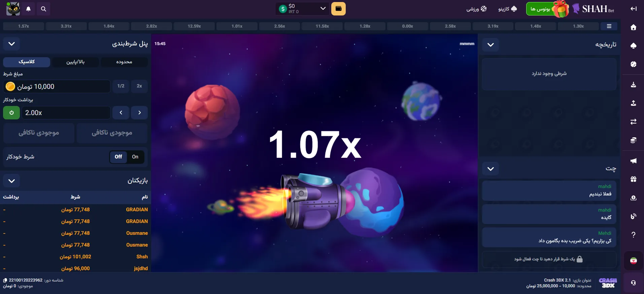Open the headset support icon
The width and height of the screenshot is (644, 294).
pos(633,283)
